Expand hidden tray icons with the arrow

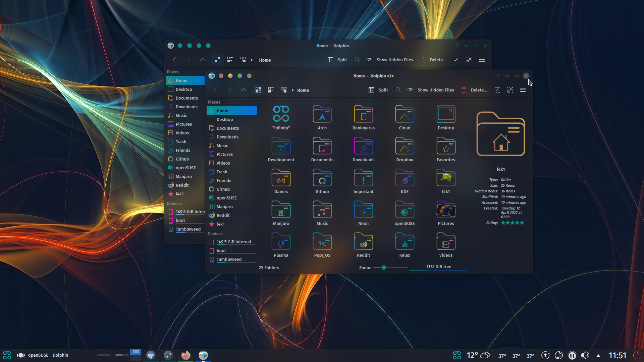coord(598,356)
